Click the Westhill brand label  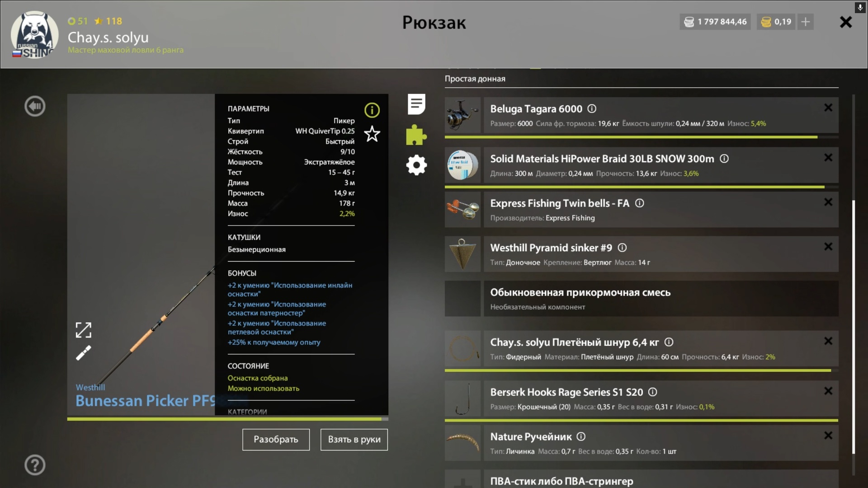point(90,387)
